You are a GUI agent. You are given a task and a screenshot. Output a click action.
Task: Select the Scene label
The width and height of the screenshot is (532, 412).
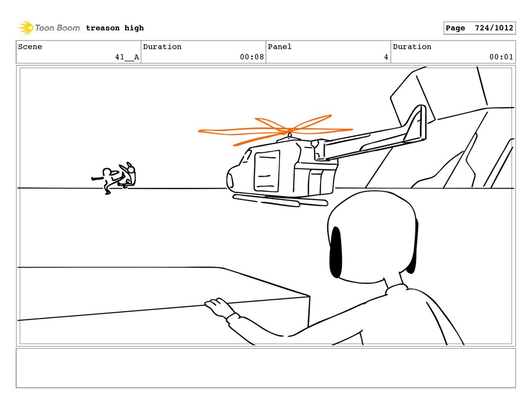(x=30, y=46)
